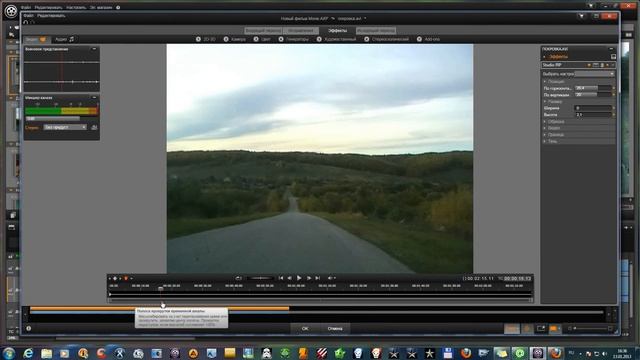This screenshot has width=640, height=360.
Task: Toggle keyframe for Высота
Action: coord(613,115)
